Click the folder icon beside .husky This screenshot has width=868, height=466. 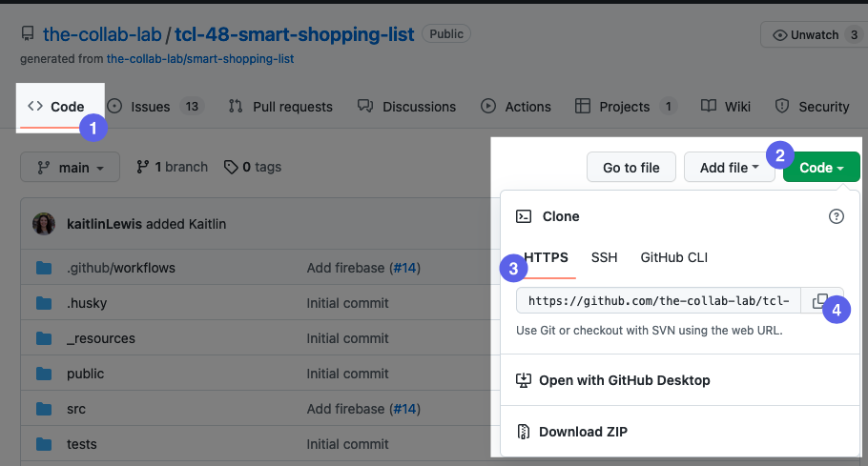[x=44, y=303]
